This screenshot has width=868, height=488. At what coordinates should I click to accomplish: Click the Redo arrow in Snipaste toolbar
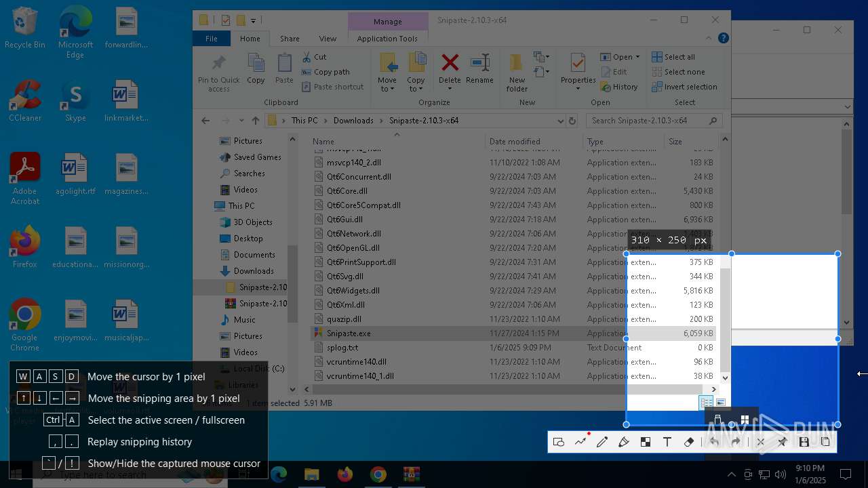pyautogui.click(x=736, y=442)
